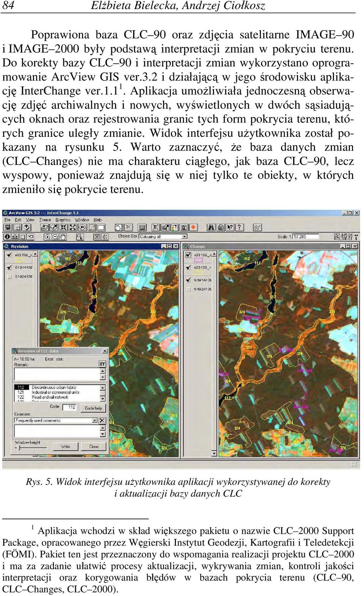Screen dimensions: 364x596
Task: Enable S1924139 theme in Revision window
Action: pyautogui.click(x=9, y=276)
